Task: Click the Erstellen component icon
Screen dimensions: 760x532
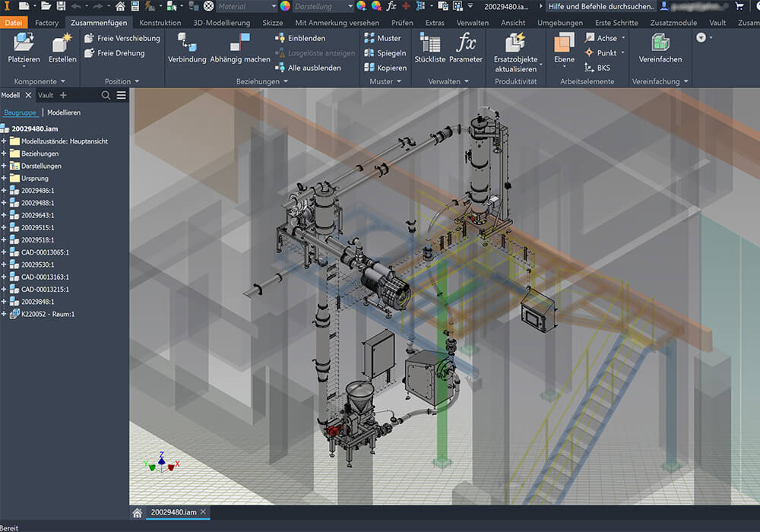Action: tap(62, 43)
